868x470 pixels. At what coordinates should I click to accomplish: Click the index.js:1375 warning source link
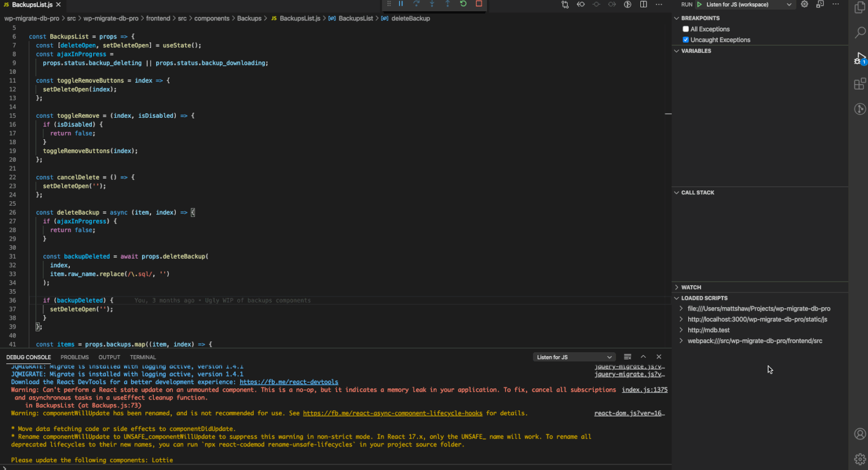644,389
